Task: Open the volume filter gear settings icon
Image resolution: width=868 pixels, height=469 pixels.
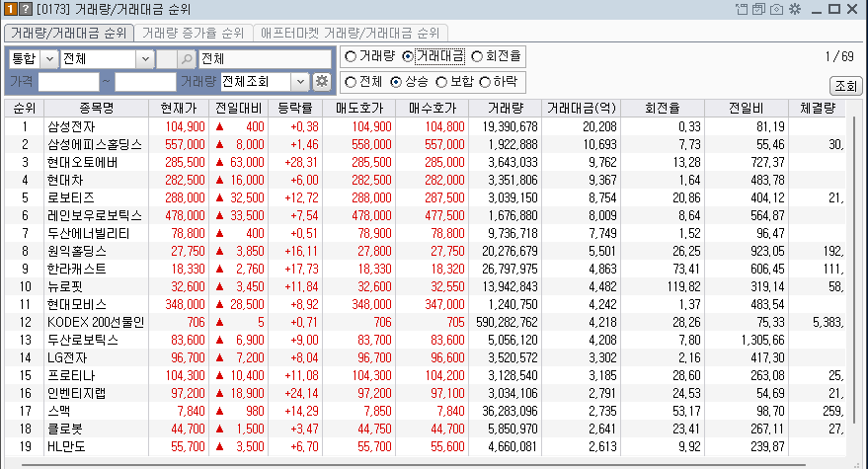Action: 322,81
